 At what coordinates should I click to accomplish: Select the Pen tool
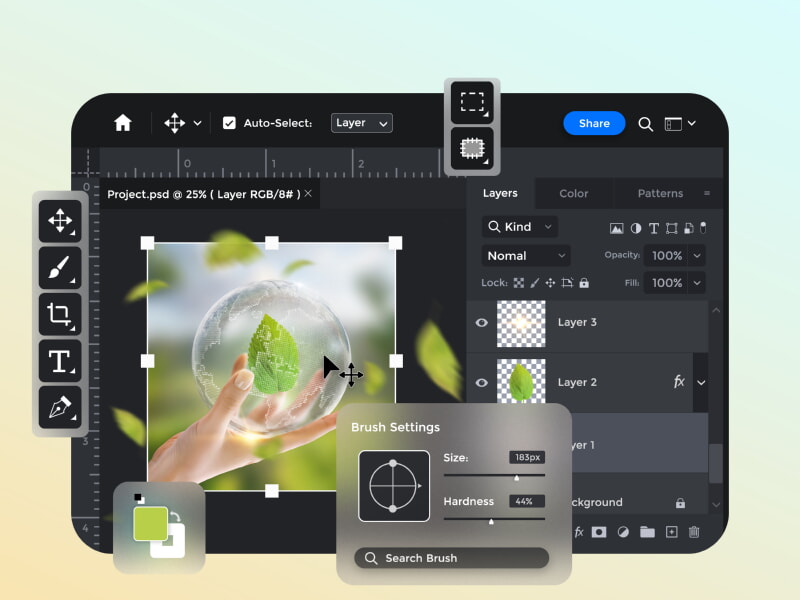(x=60, y=407)
